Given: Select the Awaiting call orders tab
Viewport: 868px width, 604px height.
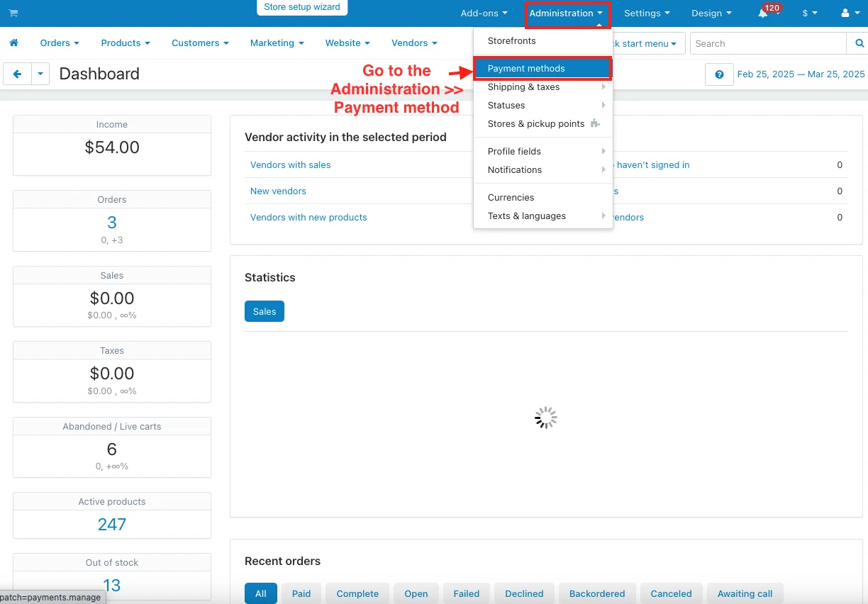Looking at the screenshot, I should [745, 594].
